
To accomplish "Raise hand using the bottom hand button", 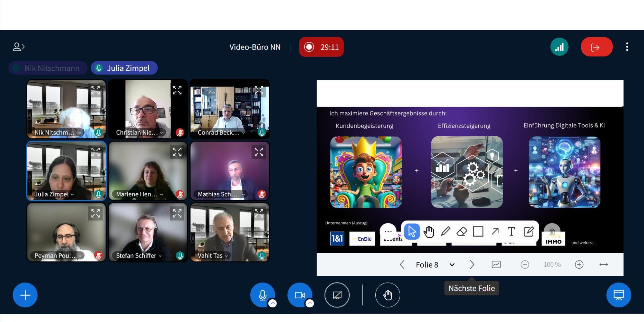I will click(x=387, y=295).
